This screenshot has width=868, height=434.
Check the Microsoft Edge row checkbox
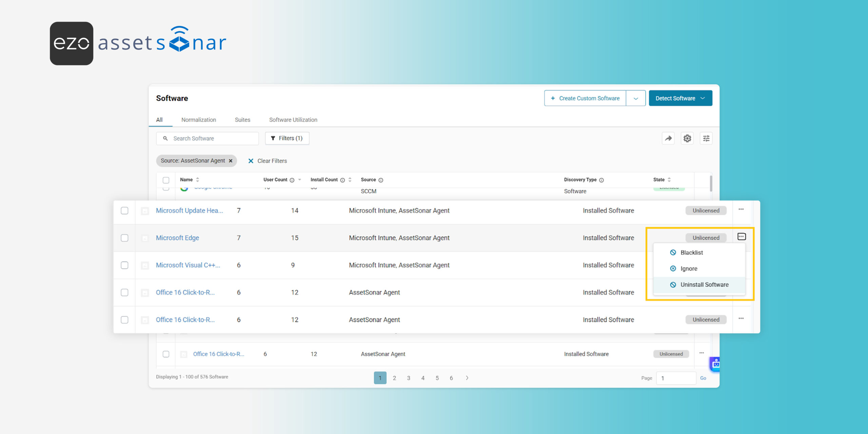[x=124, y=238]
